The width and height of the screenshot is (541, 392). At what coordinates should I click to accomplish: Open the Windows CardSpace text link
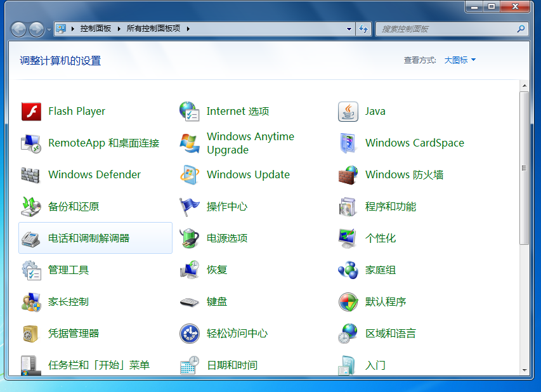tap(415, 143)
